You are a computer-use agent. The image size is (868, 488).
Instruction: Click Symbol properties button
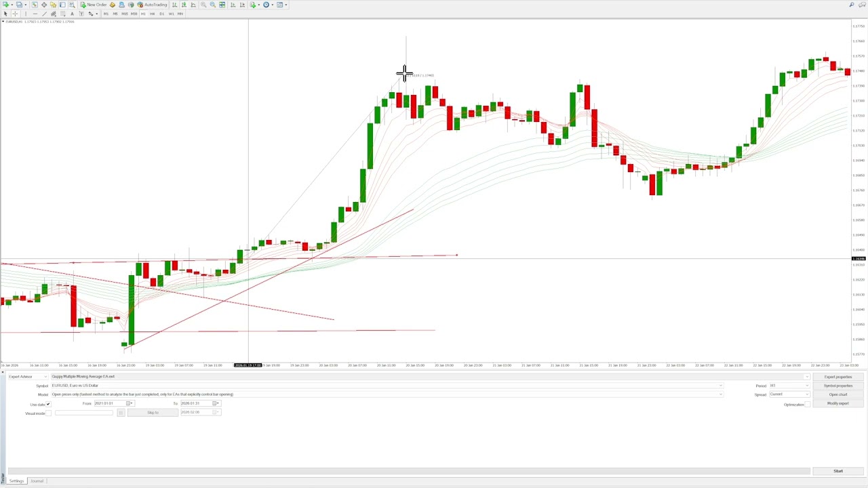pos(838,386)
